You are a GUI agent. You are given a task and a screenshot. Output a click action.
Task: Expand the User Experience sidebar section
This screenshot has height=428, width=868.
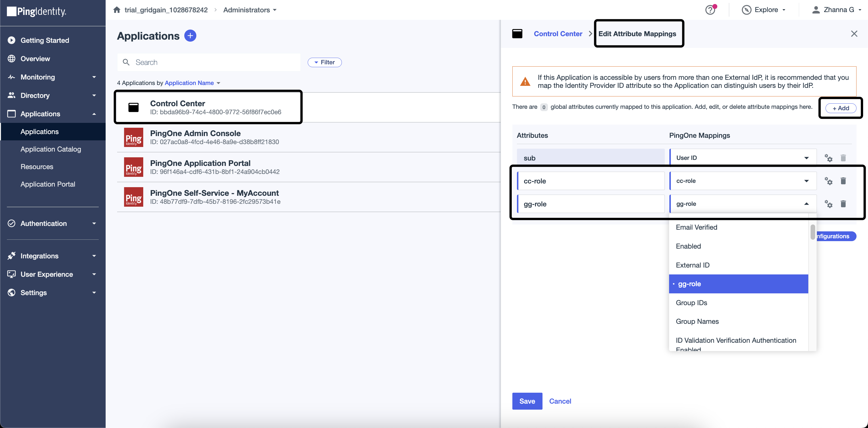[53, 274]
